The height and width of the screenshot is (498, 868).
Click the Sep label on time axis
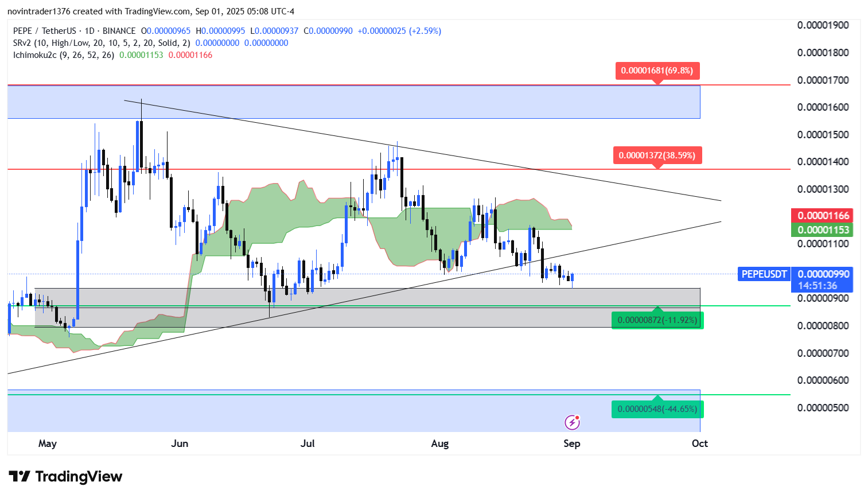pos(572,443)
